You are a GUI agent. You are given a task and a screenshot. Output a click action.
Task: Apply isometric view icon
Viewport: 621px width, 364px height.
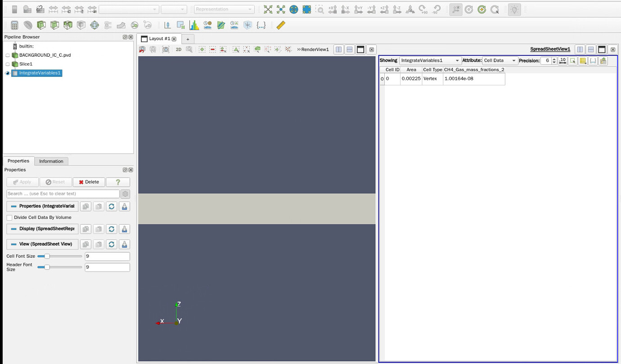(x=410, y=9)
